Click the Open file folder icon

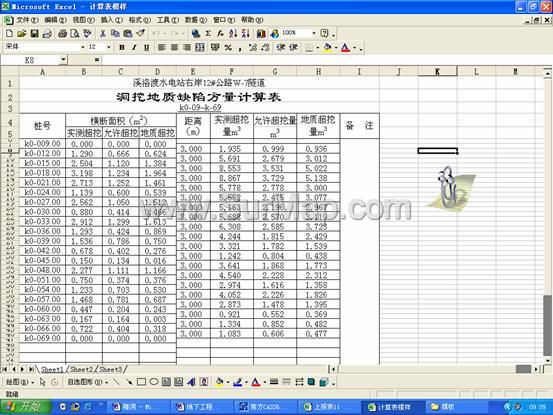(x=22, y=33)
